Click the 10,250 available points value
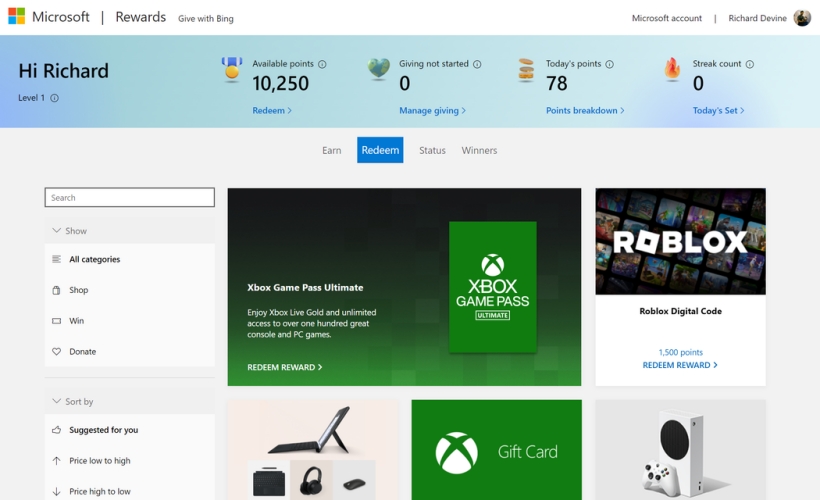The height and width of the screenshot is (500, 820). pos(280,83)
